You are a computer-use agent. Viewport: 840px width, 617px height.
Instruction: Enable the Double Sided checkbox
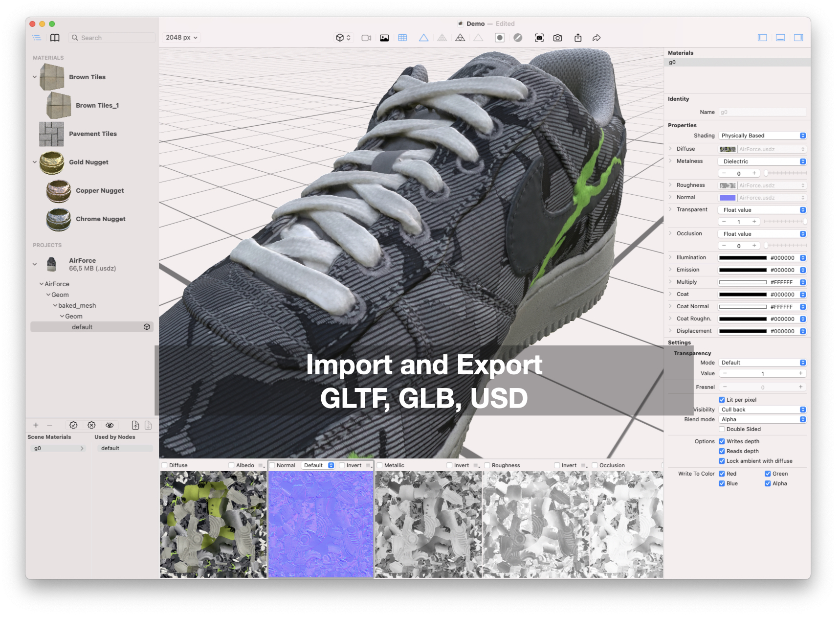722,429
